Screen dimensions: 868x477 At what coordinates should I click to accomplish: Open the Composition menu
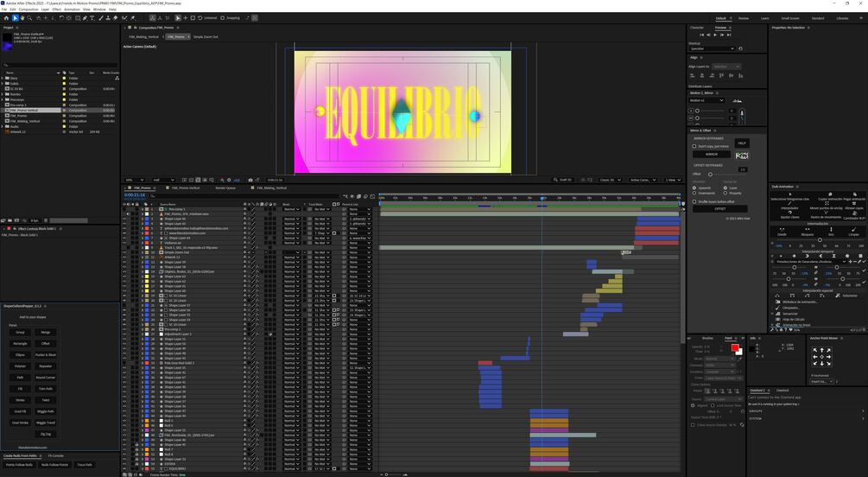pos(29,10)
